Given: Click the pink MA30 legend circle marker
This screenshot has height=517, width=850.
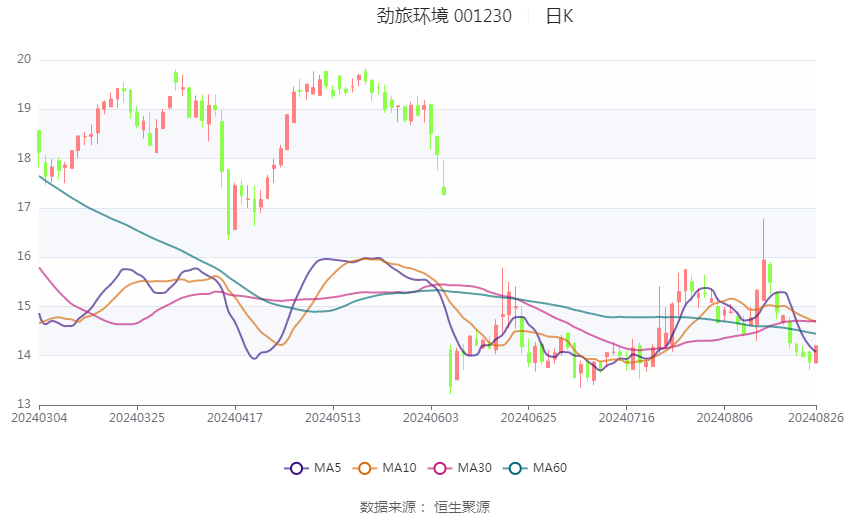Looking at the screenshot, I should (x=439, y=468).
